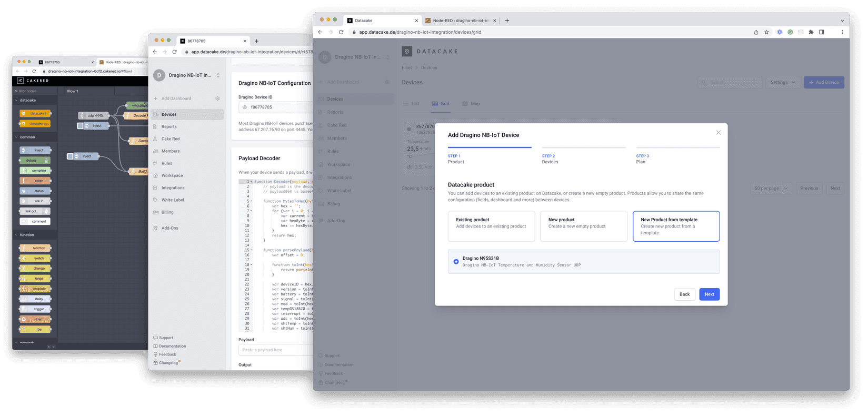Viewport: 868px width, 415px height.
Task: Open a new tab in front browser
Action: click(507, 21)
